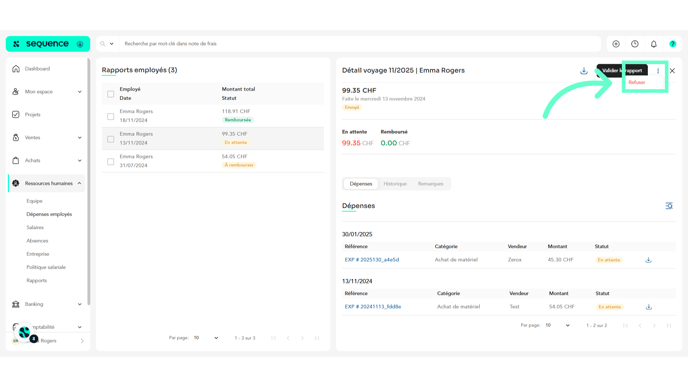688x387 pixels.
Task: Click the search magnifier icon
Action: 103,44
